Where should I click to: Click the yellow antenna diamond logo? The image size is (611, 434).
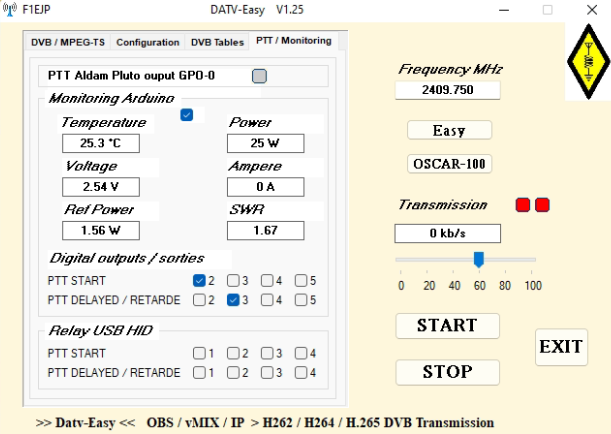tap(586, 62)
